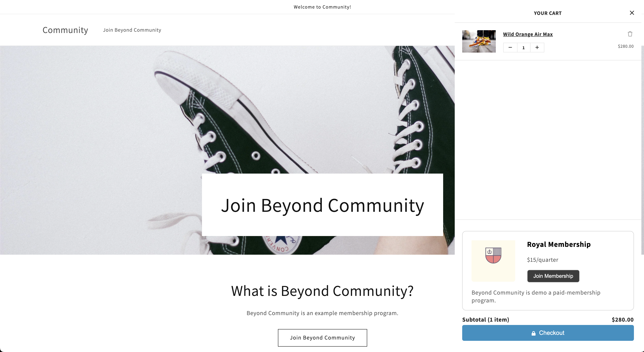Remove Wild Orange Air Max via trash icon
Viewport: 644px width, 352px height.
point(630,34)
